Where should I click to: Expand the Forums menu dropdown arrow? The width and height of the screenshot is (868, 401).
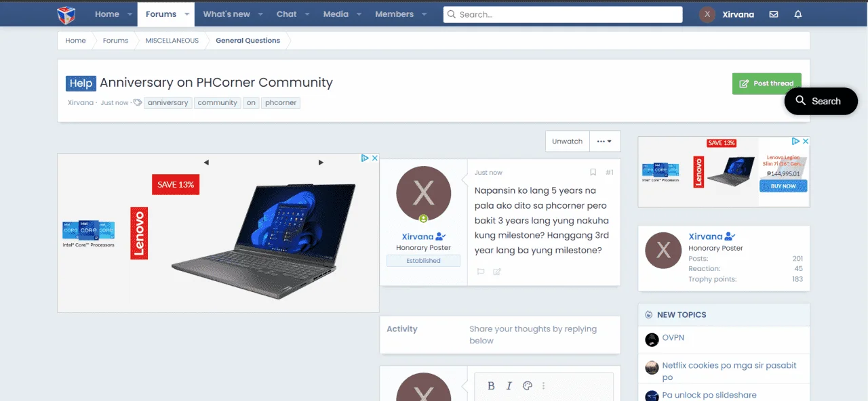(186, 14)
